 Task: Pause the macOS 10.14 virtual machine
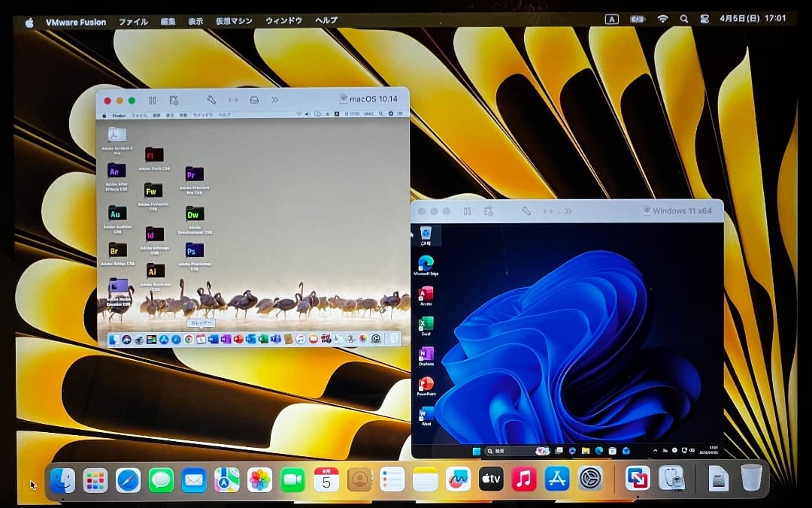152,101
